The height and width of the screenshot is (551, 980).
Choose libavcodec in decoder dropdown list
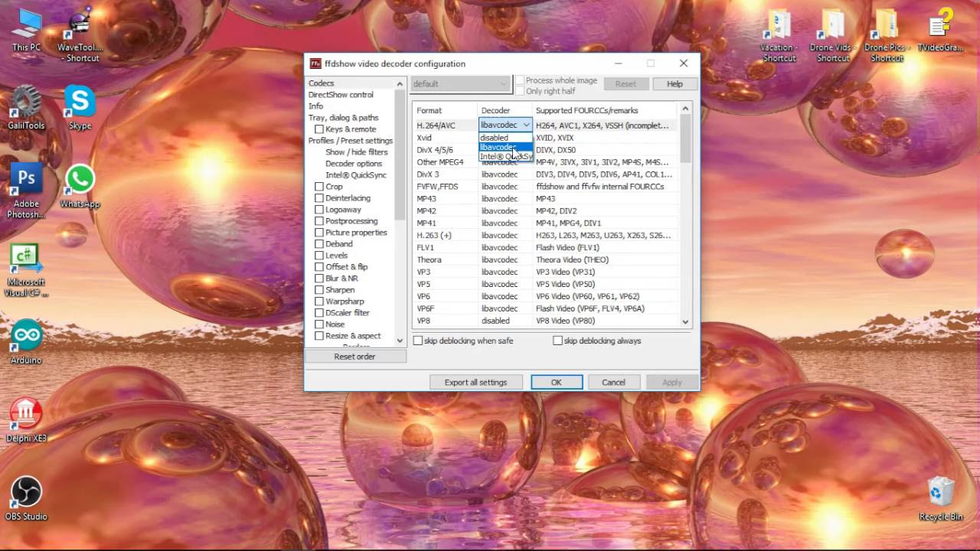coord(505,147)
